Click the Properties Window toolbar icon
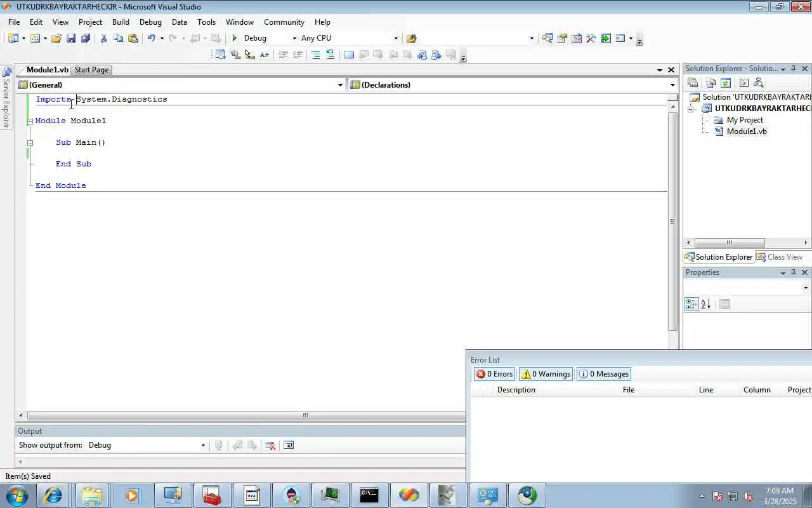Screen dimensions: 812x508 pyautogui.click(x=562, y=38)
